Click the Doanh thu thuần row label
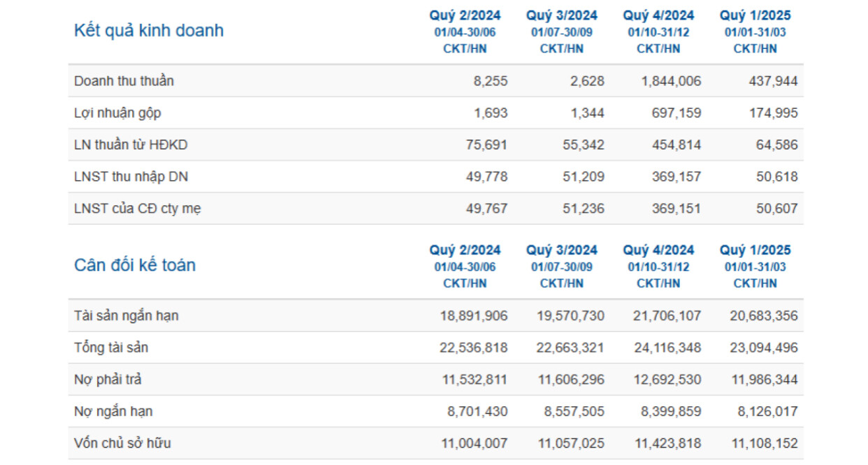The width and height of the screenshot is (868, 465). click(x=124, y=81)
